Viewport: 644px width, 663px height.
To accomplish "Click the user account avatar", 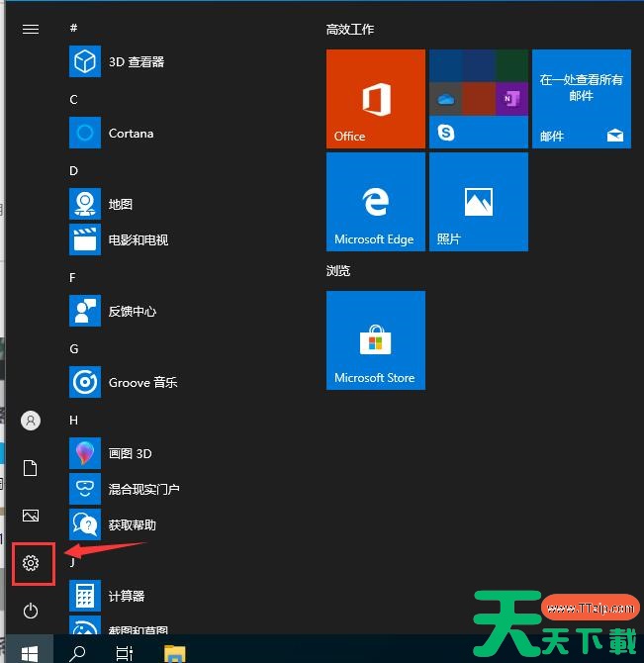I will click(31, 421).
